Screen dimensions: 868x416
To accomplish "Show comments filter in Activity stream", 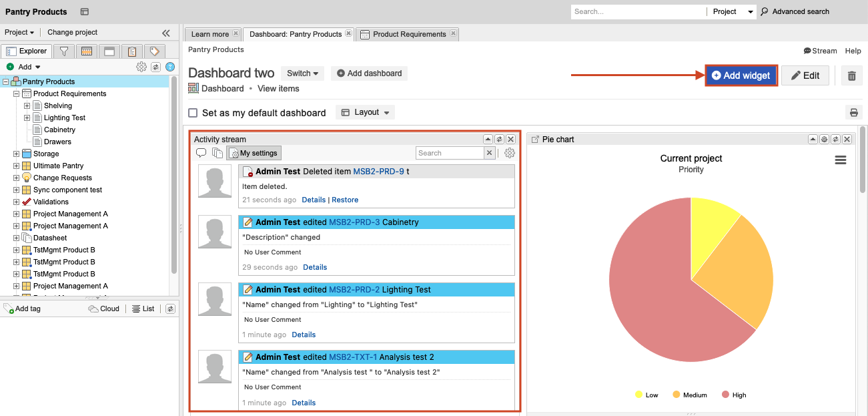I will pyautogui.click(x=201, y=153).
